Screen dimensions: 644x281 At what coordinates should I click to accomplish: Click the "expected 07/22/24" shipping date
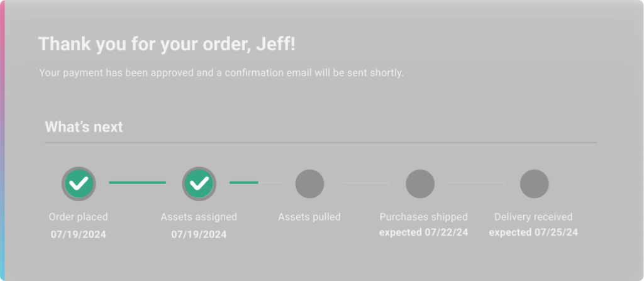[423, 233]
